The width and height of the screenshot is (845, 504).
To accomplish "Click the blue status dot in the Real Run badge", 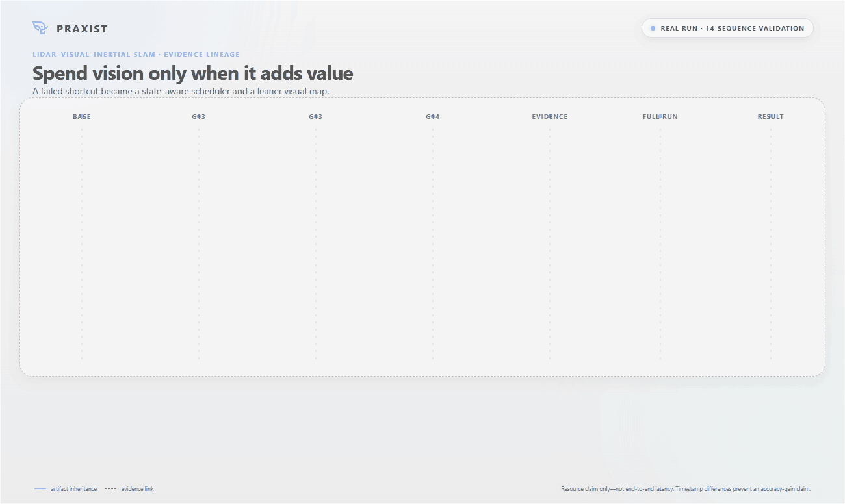I will pos(653,29).
